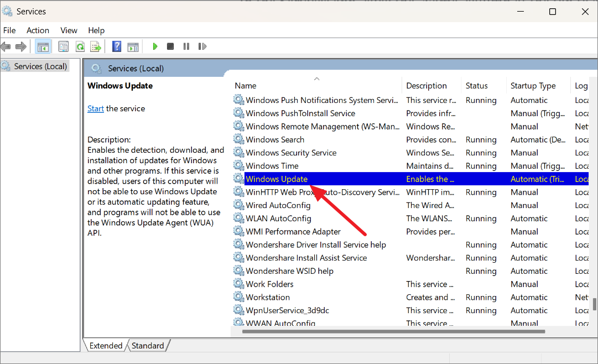The width and height of the screenshot is (598, 364).
Task: Maximize the Services window
Action: (x=552, y=12)
